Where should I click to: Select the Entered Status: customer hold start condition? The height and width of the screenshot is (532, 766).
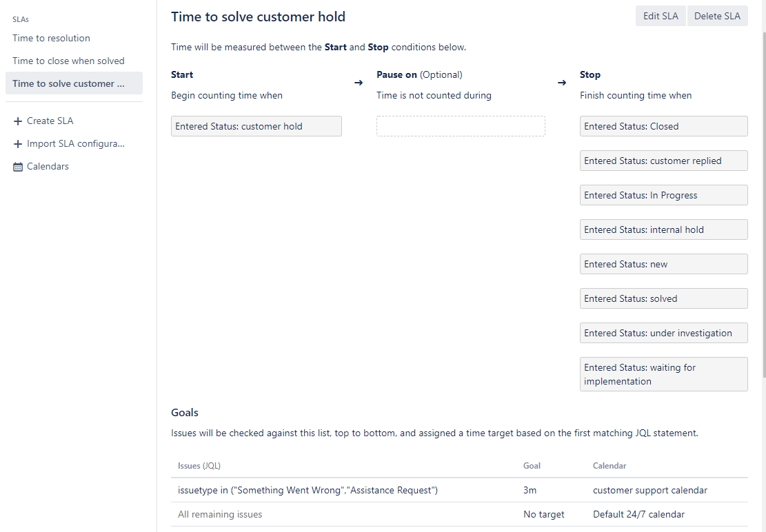click(x=256, y=126)
